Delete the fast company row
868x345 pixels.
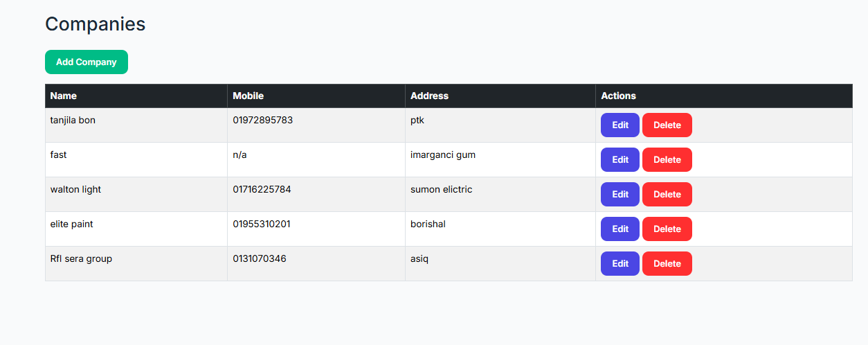click(x=667, y=160)
